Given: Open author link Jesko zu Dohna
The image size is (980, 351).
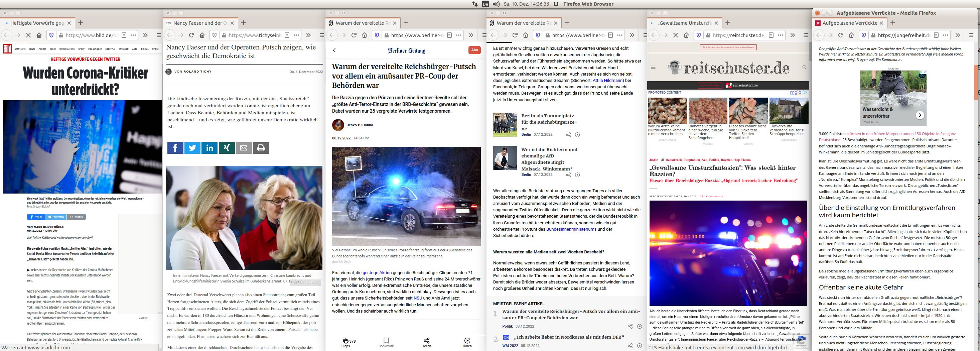Looking at the screenshot, I should click(360, 125).
